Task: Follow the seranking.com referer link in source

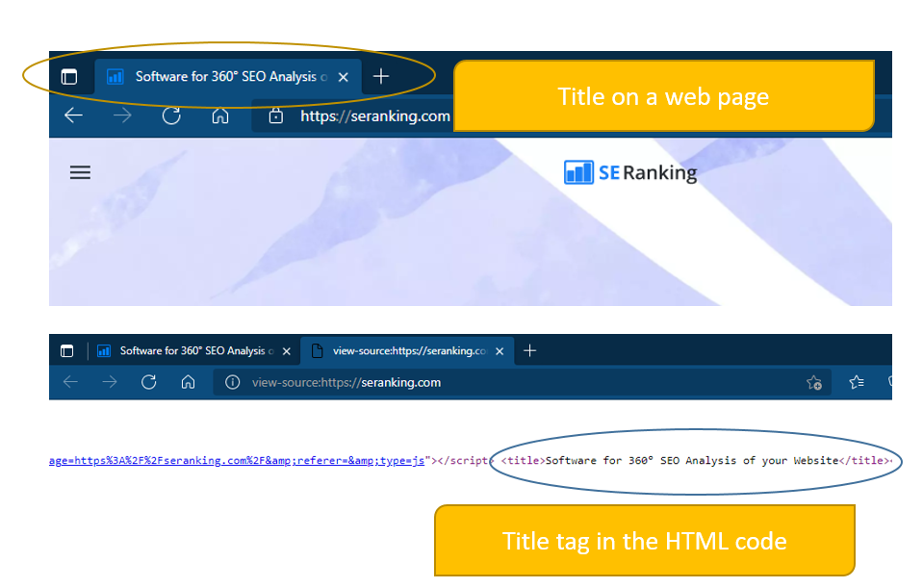Action: click(x=237, y=460)
